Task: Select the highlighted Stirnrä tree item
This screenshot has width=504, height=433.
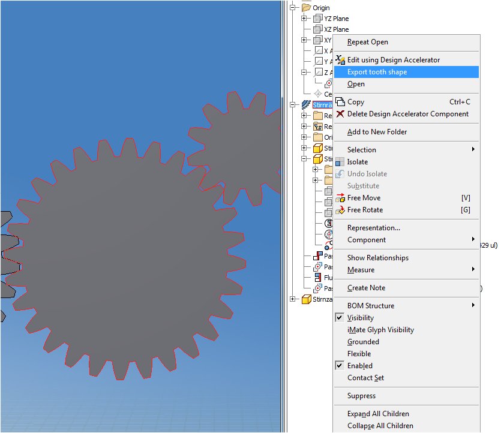Action: click(x=322, y=105)
